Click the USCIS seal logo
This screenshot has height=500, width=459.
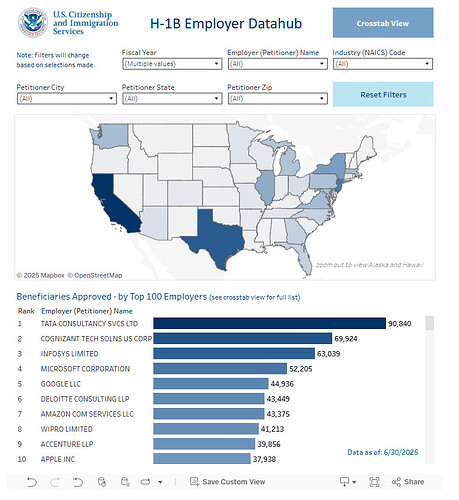pyautogui.click(x=33, y=23)
